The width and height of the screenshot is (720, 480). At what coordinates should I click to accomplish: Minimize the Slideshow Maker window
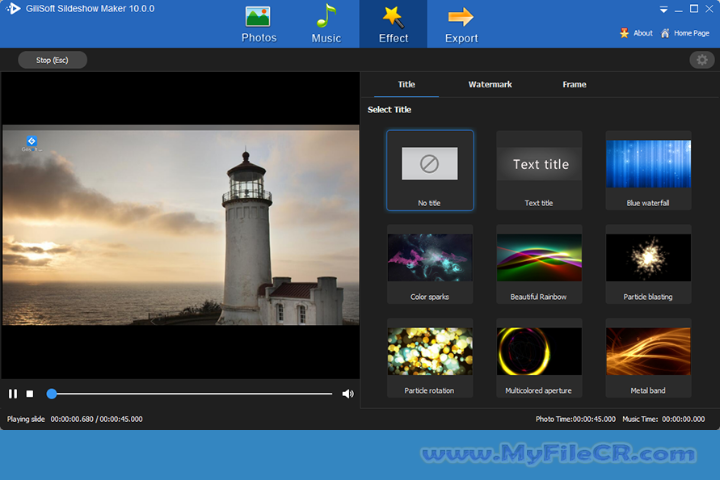(x=679, y=9)
